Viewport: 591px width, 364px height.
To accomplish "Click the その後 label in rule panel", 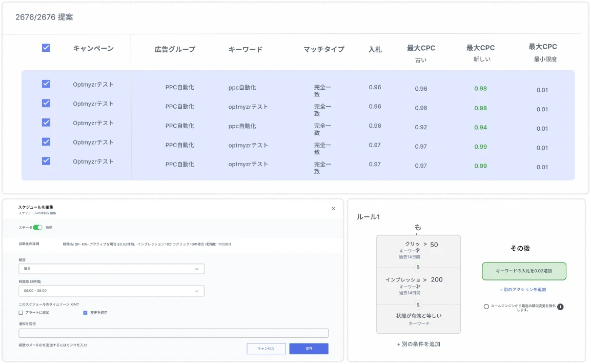I will 520,248.
